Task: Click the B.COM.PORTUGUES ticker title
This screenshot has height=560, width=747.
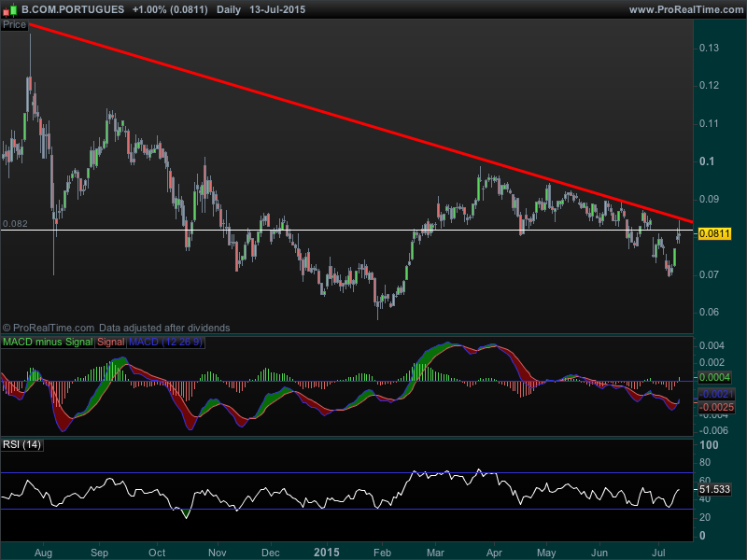Action: [x=73, y=8]
